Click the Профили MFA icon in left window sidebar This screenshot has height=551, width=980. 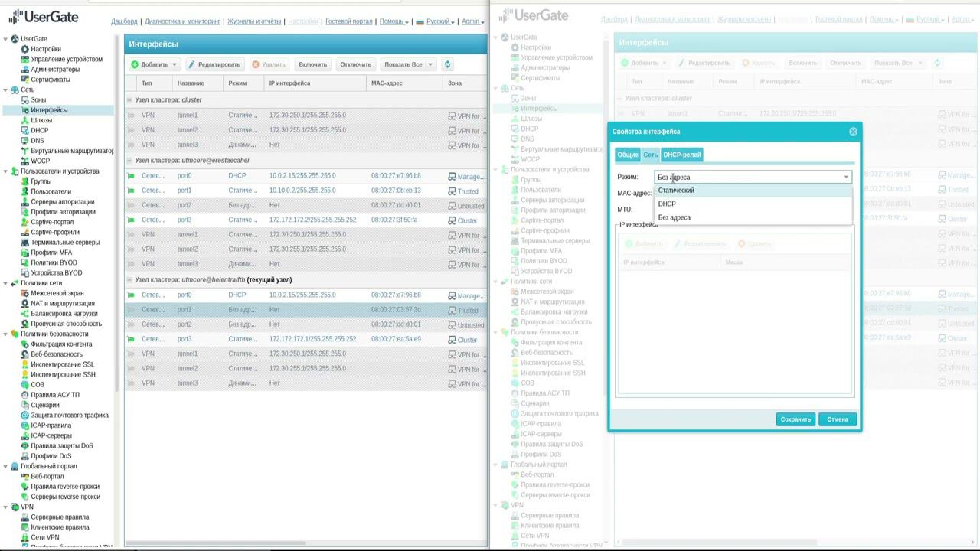coord(25,253)
